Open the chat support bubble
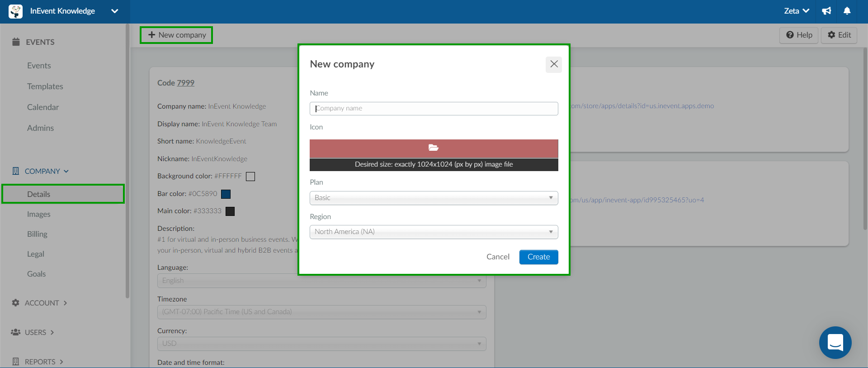Image resolution: width=868 pixels, height=368 pixels. 835,343
